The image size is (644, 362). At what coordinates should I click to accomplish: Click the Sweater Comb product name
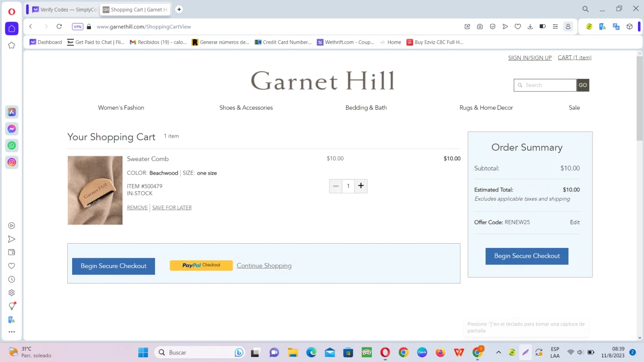148,159
